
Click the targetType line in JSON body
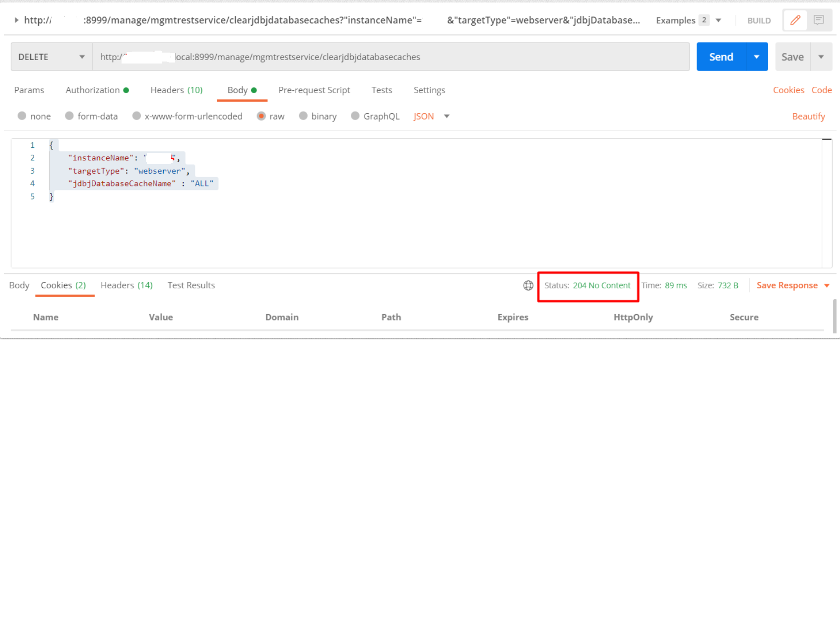click(x=129, y=171)
